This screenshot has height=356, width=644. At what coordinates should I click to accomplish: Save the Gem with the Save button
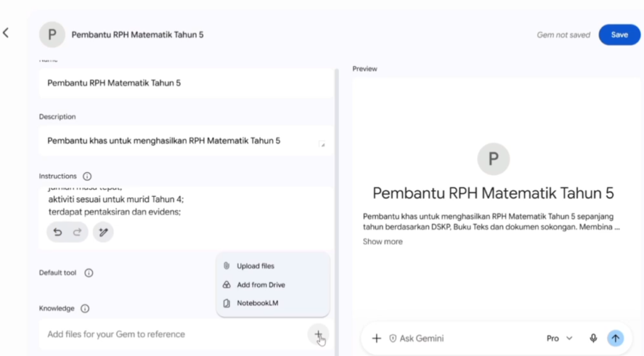619,35
